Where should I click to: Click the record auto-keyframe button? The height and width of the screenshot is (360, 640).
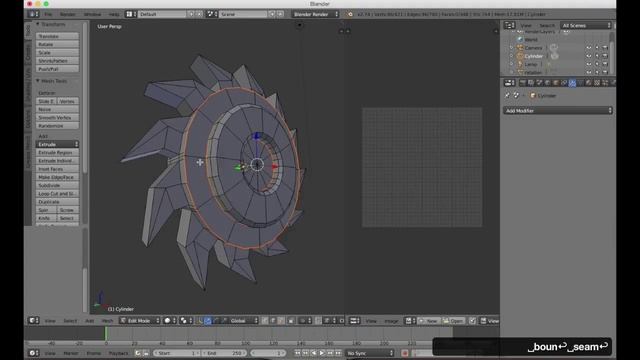coord(404,353)
